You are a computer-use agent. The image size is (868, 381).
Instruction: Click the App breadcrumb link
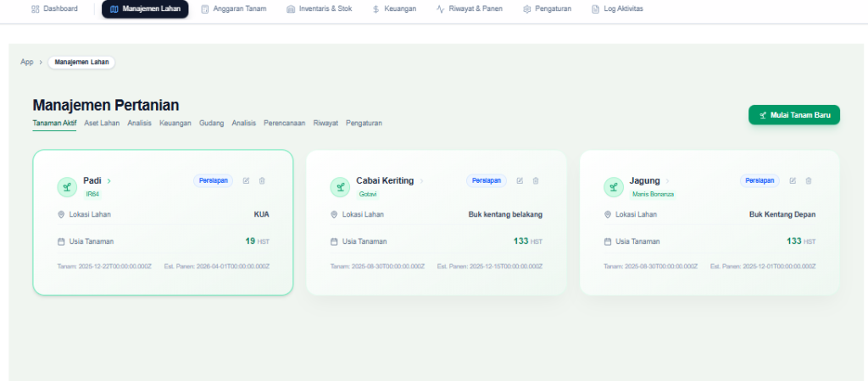tap(27, 62)
